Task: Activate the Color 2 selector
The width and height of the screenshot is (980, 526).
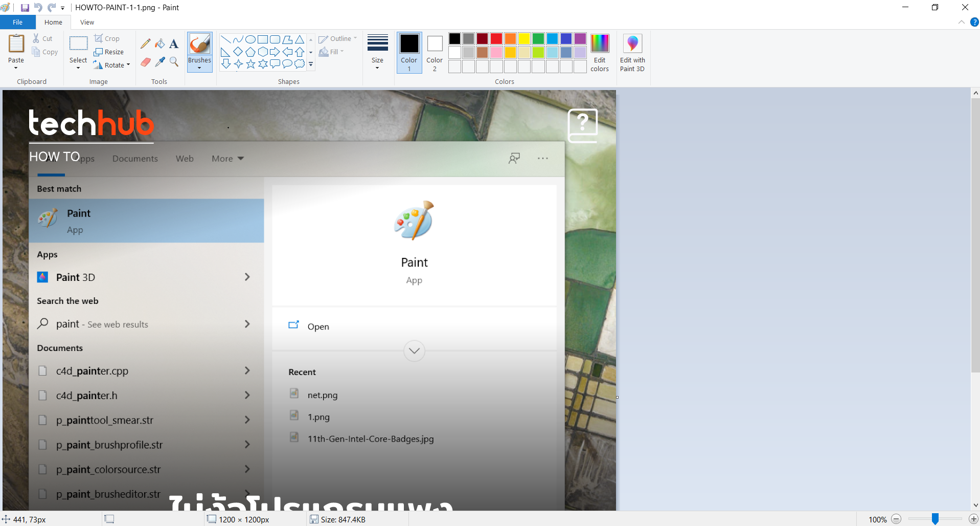Action: pyautogui.click(x=435, y=53)
